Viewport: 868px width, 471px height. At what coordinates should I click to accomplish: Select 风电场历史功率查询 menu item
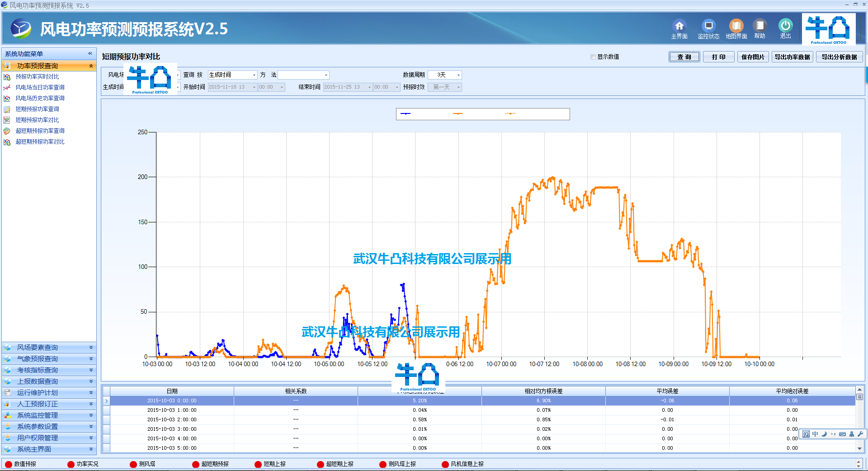40,98
